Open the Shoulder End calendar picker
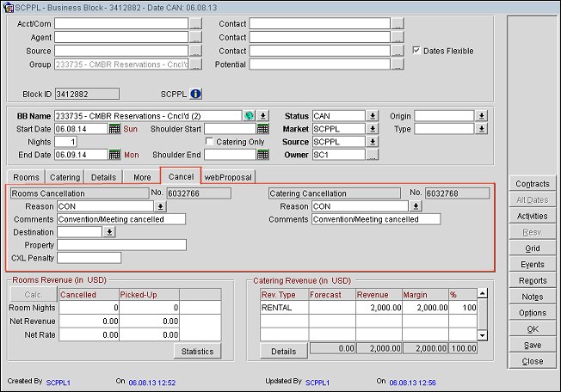Screen dimensions: 561x392 [263, 155]
